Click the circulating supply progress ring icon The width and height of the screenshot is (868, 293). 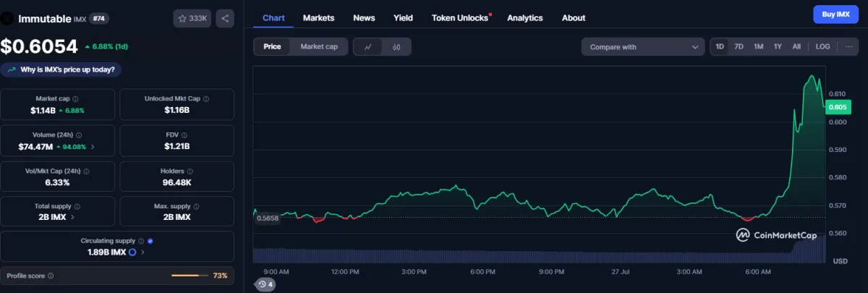[132, 252]
